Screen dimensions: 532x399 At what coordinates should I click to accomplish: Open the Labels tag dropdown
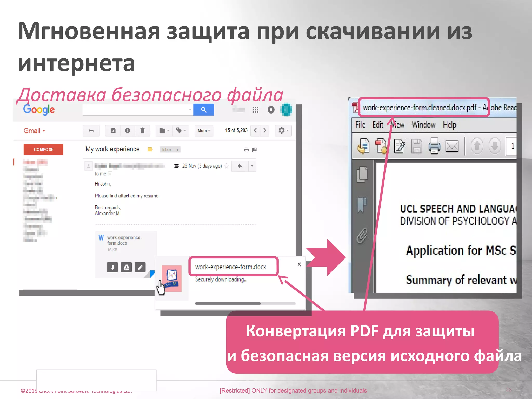click(181, 130)
